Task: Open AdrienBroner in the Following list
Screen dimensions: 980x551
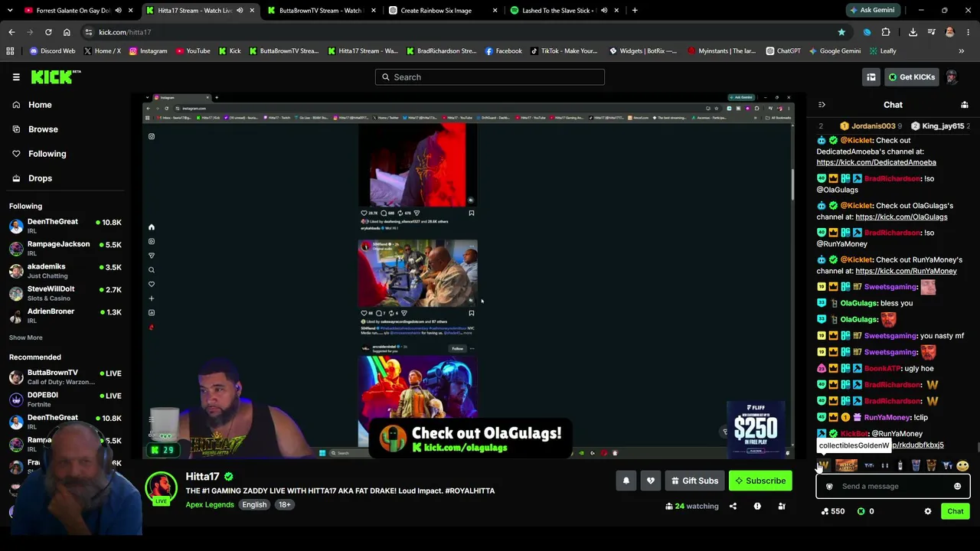Action: coord(65,315)
